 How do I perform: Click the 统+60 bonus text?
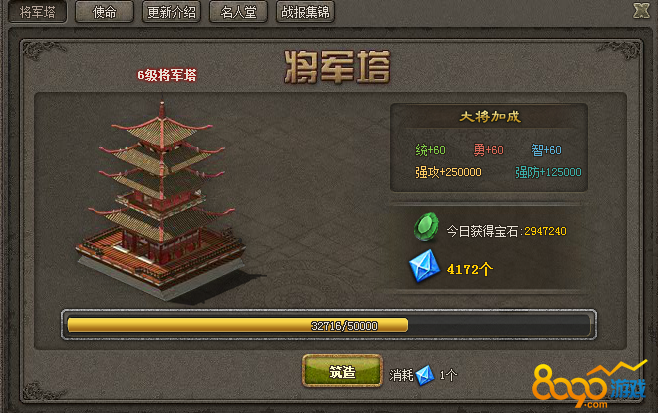(431, 150)
